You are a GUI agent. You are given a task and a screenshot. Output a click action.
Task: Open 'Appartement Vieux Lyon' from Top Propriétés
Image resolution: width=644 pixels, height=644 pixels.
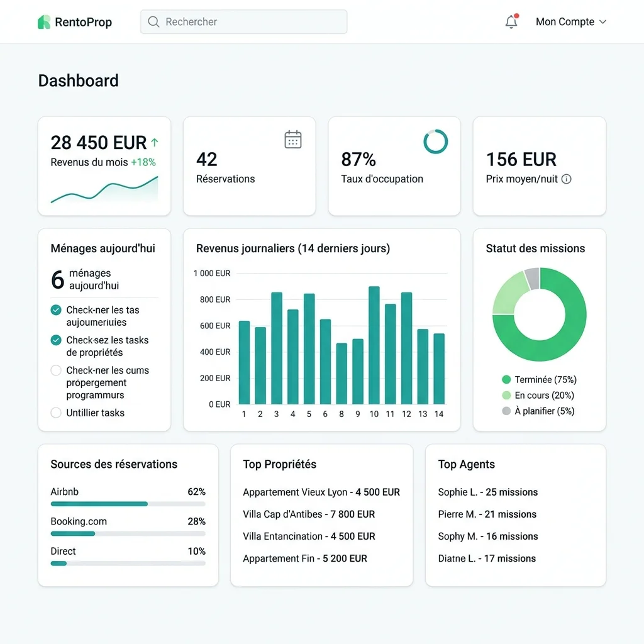323,492
